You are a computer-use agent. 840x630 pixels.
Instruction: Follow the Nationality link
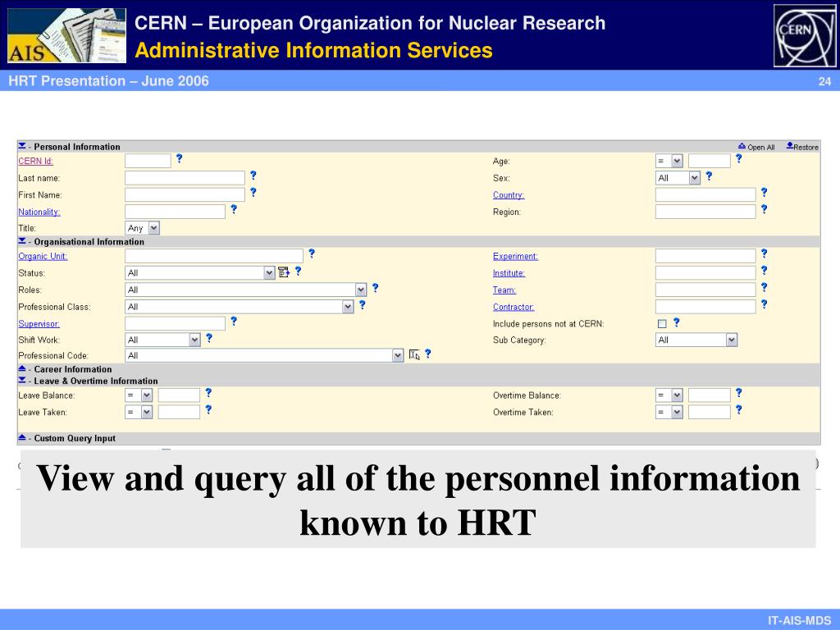click(x=39, y=212)
